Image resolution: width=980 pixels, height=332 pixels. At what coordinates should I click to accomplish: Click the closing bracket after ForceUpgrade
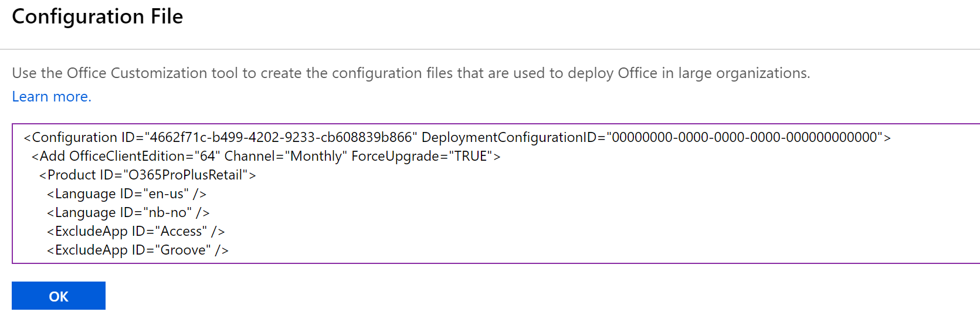pyautogui.click(x=497, y=157)
